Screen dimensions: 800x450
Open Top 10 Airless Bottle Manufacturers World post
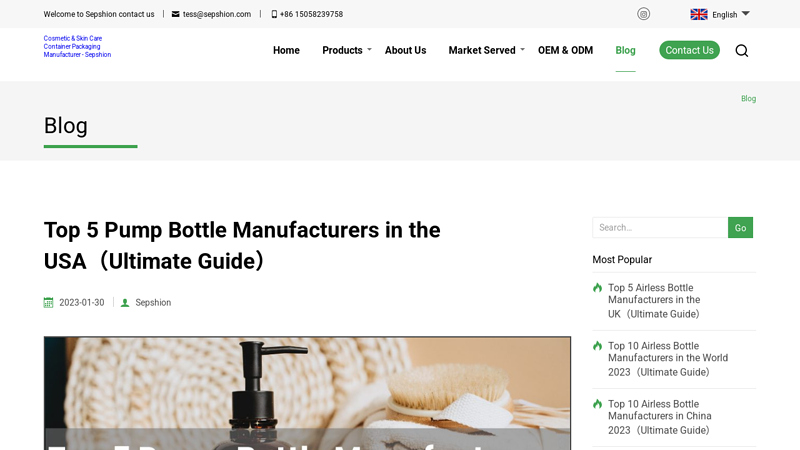click(668, 359)
